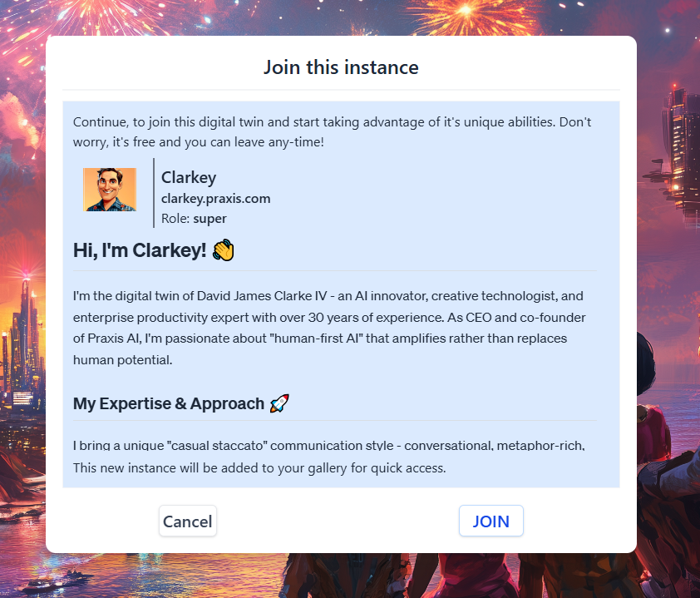
Task: Click the divider under Hi, I'm Clarkey
Action: coord(336,268)
